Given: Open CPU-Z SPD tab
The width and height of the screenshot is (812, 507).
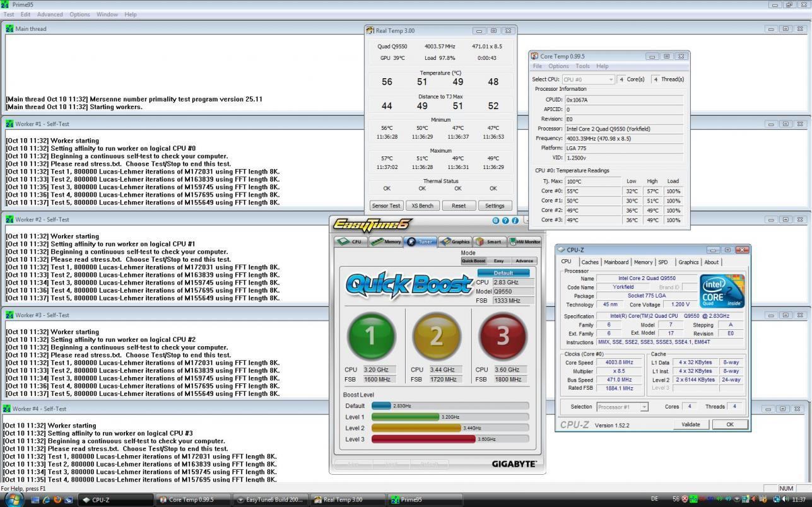Looking at the screenshot, I should pyautogui.click(x=663, y=262).
